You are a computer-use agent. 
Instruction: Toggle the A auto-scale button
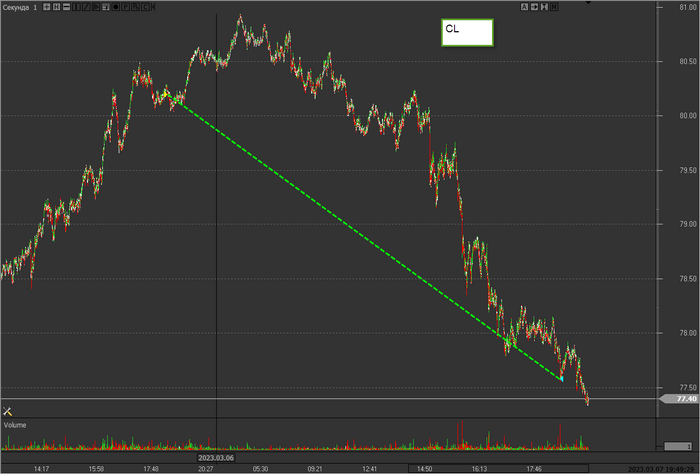(525, 7)
